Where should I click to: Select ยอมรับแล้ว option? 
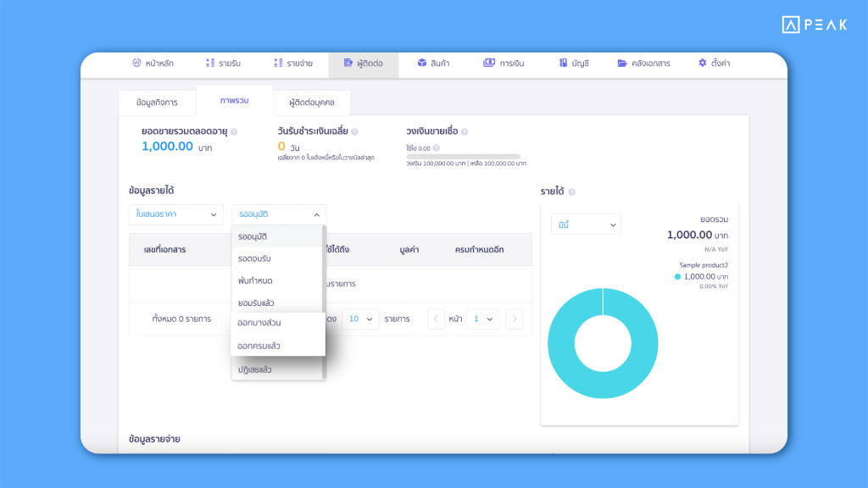point(277,302)
